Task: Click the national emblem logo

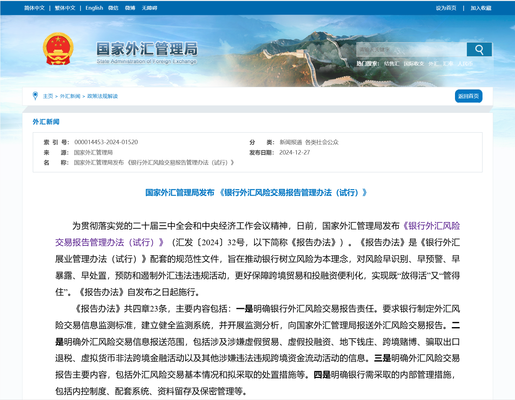Action: (58, 49)
